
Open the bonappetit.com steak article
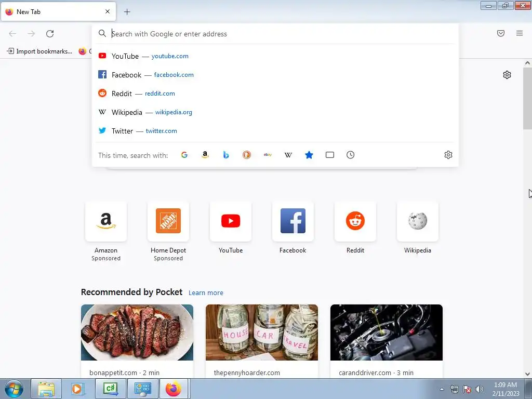[137, 341]
